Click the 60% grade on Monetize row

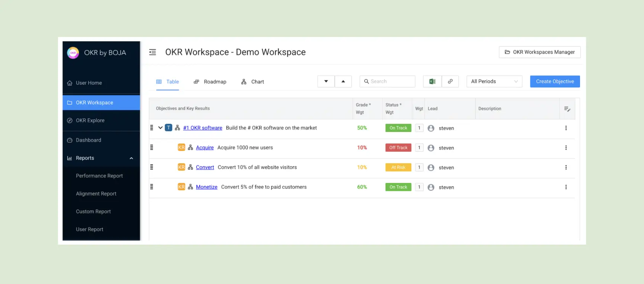pyautogui.click(x=362, y=187)
